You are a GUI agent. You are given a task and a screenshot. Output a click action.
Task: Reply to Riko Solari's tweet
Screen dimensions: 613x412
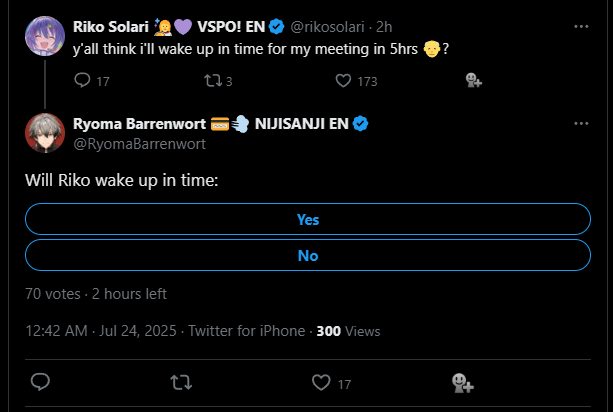tap(82, 81)
